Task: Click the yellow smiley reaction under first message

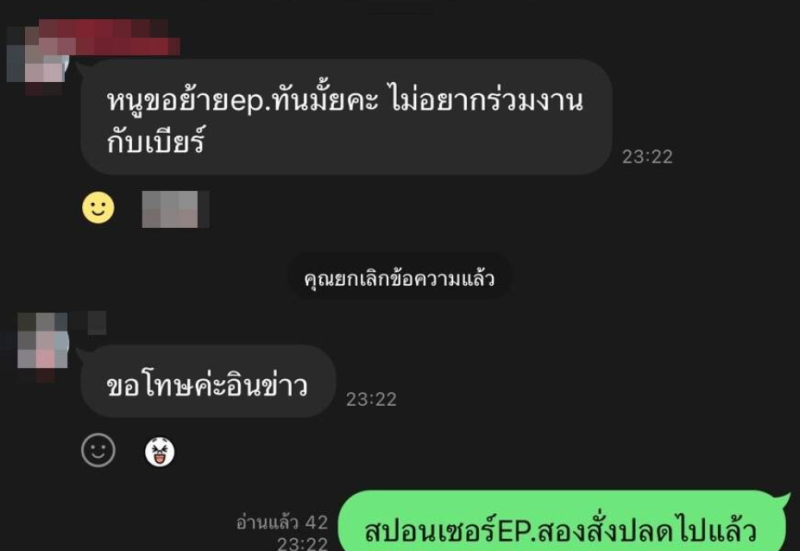Action: pos(98,208)
